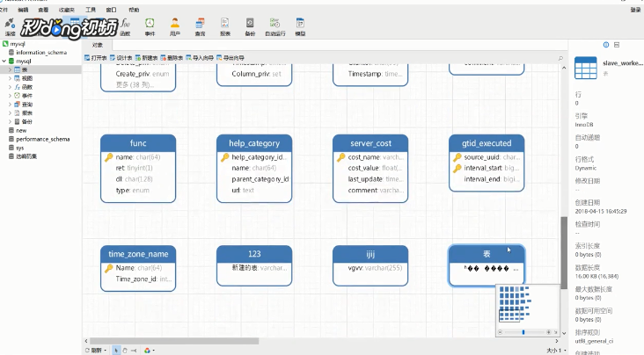Open the 工具 (Tools) menu
The width and height of the screenshot is (644, 355).
point(91,10)
